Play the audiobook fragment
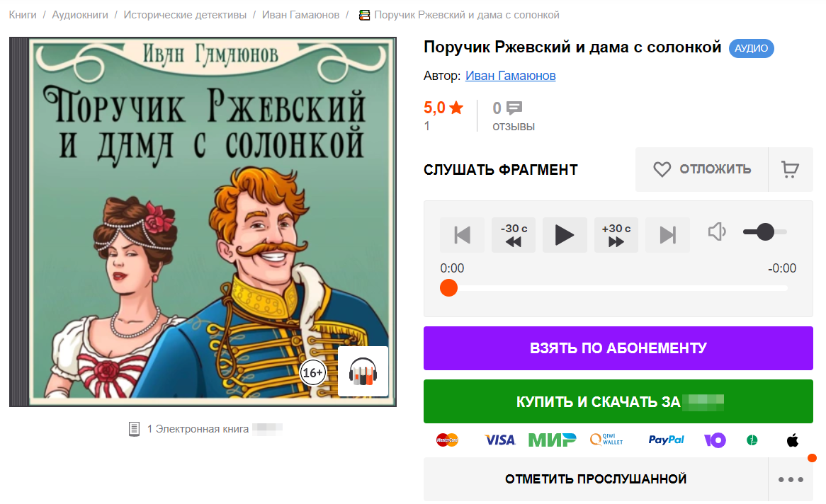 [564, 235]
